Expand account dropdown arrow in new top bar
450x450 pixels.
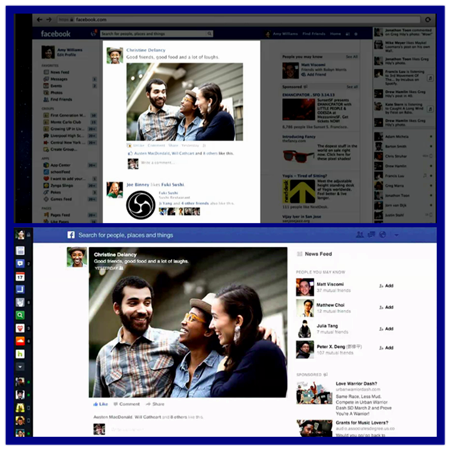396,235
